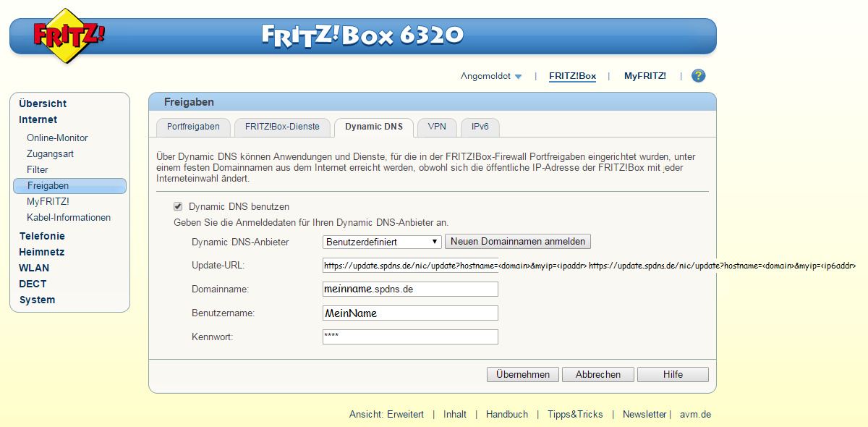Viewport: 868px width, 427px height.
Task: Click the Benutzername input field
Action: (410, 313)
